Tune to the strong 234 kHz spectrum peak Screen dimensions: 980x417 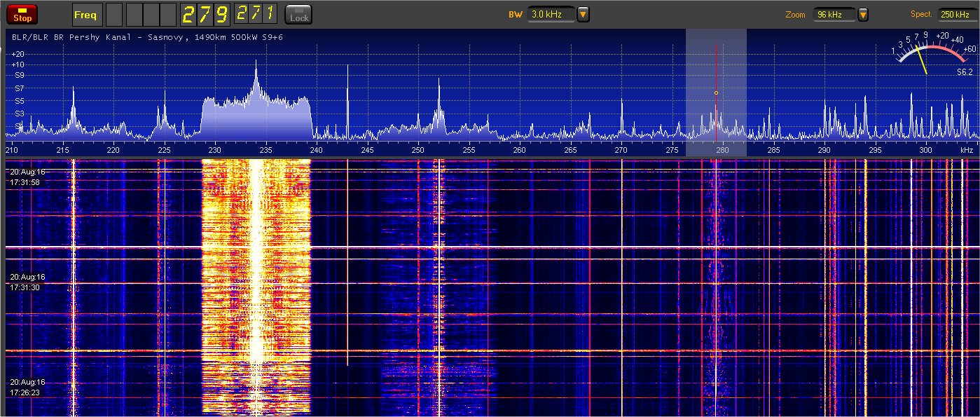256,70
